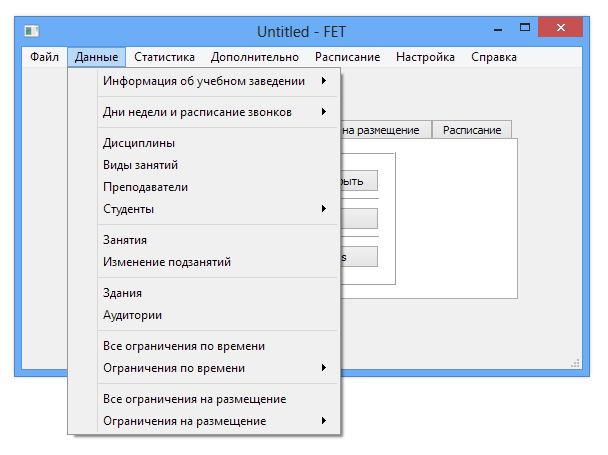Open the Дополнительно menu
This screenshot has width=608, height=455.
tap(254, 57)
